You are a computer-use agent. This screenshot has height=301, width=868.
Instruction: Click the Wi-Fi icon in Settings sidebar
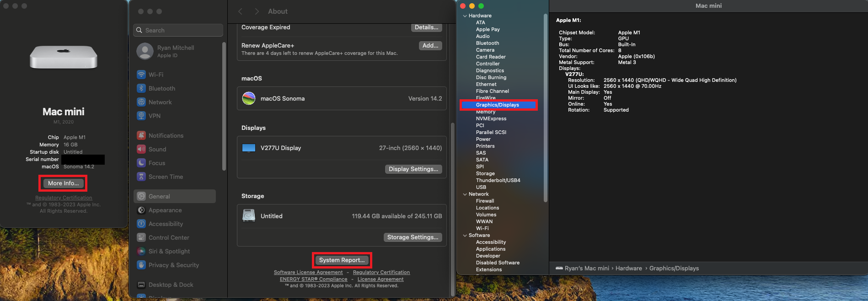[141, 75]
